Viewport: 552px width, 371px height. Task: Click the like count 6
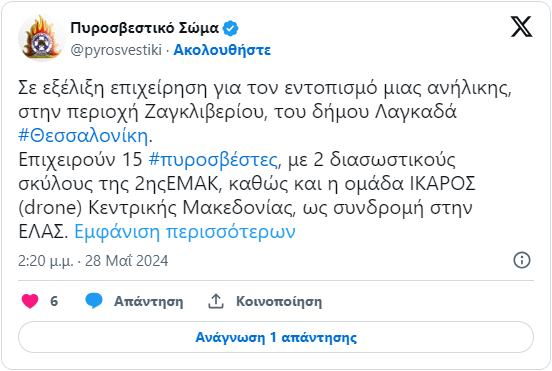pos(54,301)
